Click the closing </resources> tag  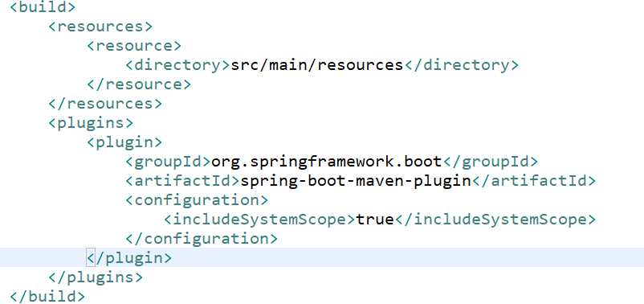pos(105,104)
